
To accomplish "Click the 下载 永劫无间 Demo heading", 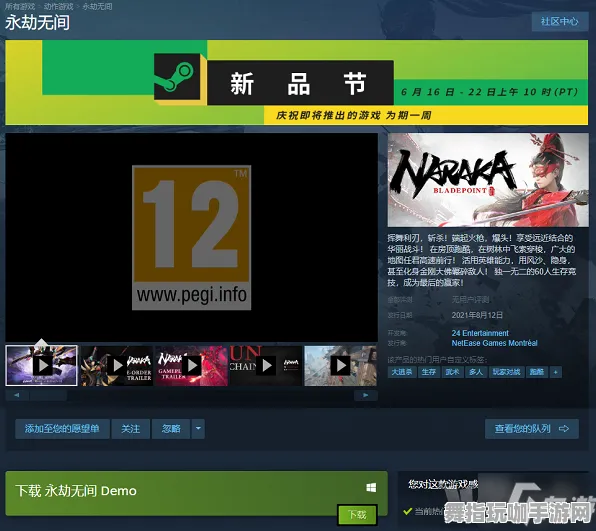I will 76,491.
